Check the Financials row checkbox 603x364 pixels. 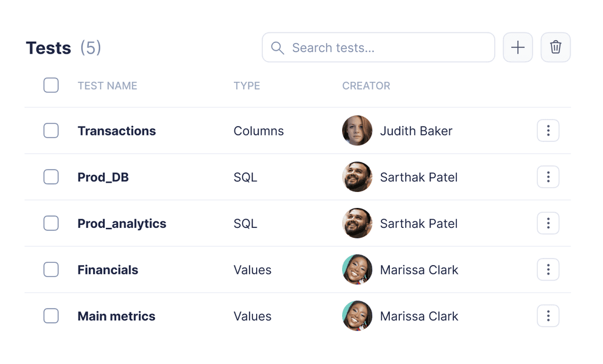pos(51,269)
